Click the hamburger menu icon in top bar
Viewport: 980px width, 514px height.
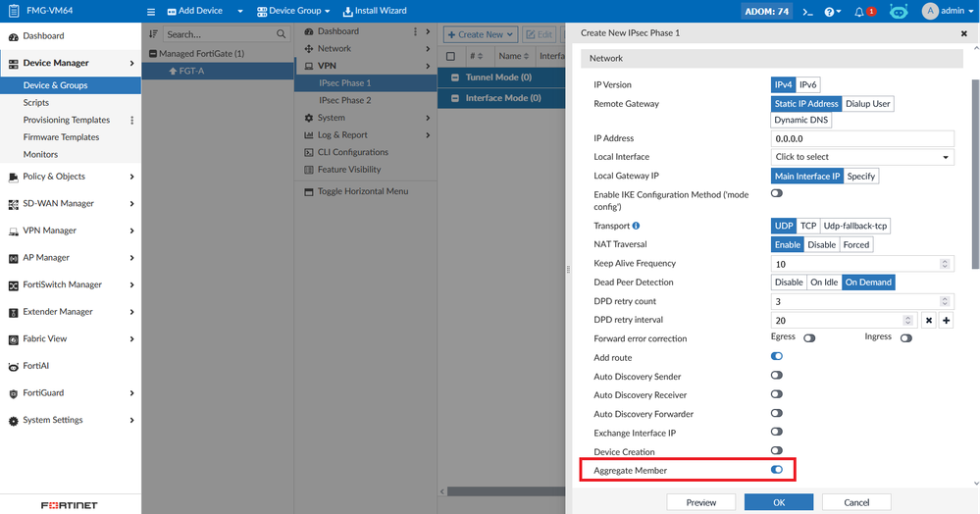coord(151,11)
